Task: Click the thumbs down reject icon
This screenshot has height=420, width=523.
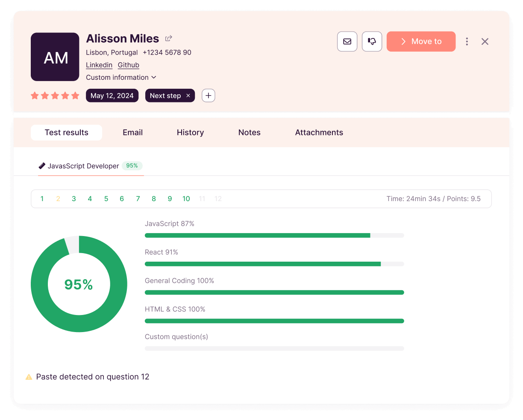Action: pos(372,41)
